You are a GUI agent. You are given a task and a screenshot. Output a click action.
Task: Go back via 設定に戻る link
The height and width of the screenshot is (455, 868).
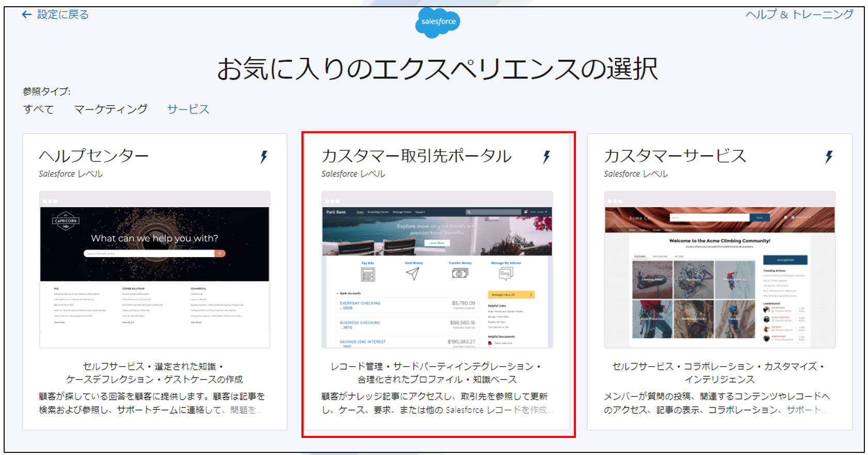click(x=63, y=15)
